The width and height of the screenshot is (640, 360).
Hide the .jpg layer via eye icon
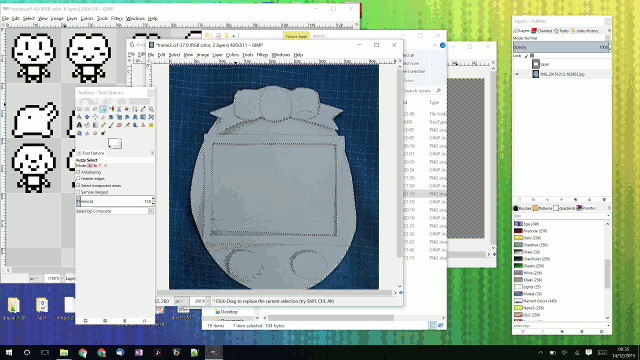coord(517,74)
